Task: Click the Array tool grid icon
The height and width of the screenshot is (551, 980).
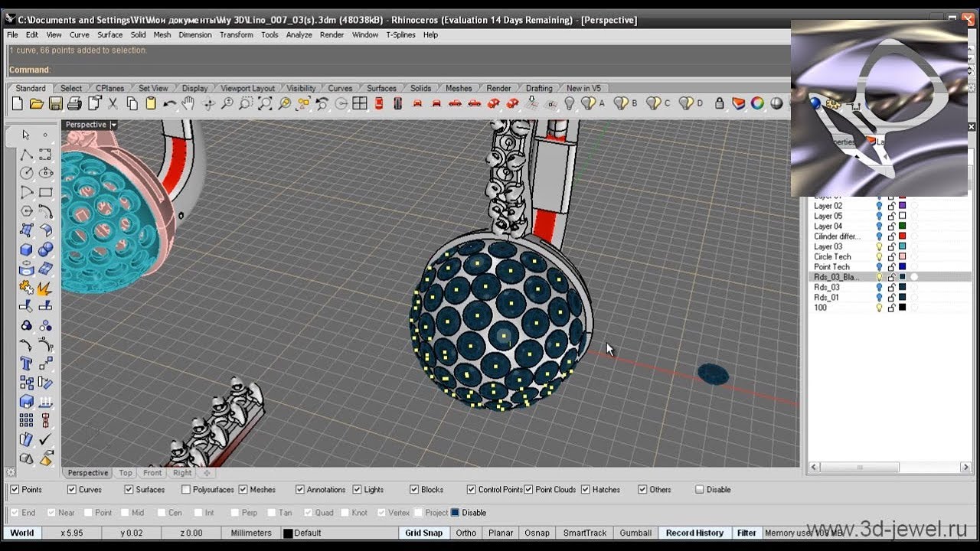Action: (27, 420)
